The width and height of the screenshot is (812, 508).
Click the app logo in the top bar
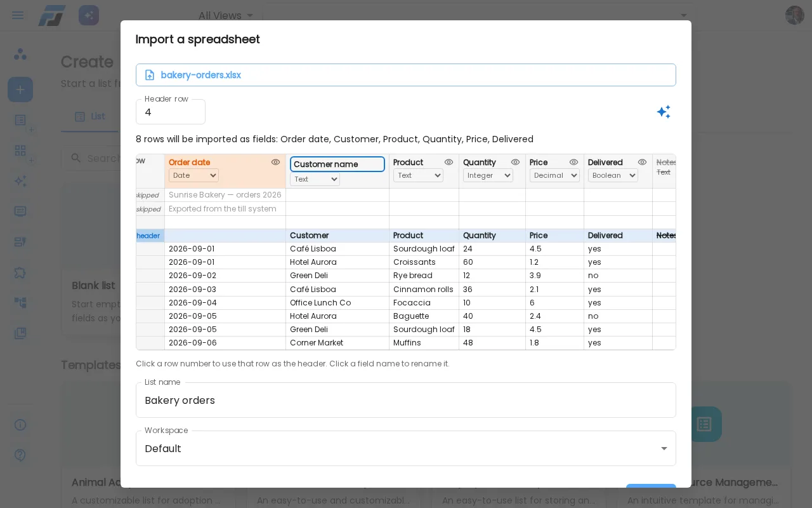coord(51,15)
